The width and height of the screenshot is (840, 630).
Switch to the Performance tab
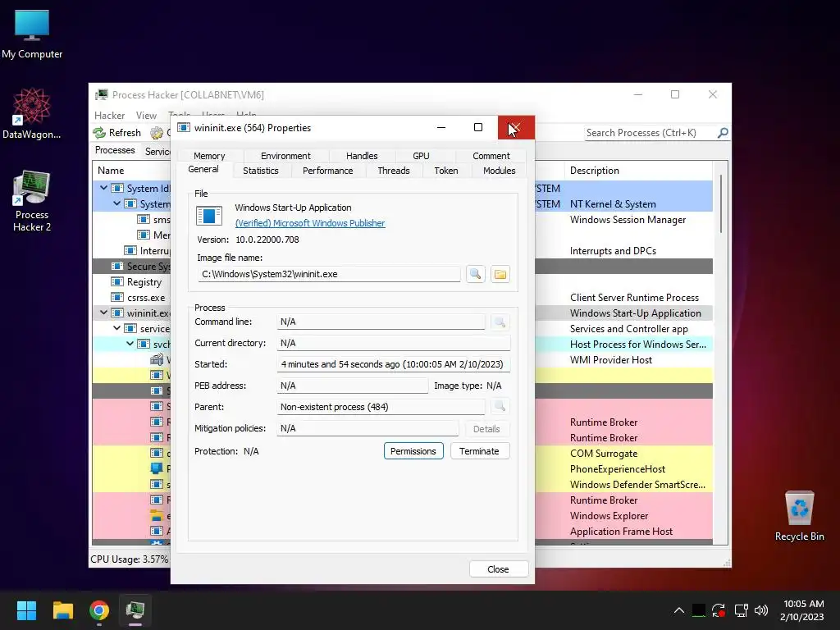coord(328,171)
